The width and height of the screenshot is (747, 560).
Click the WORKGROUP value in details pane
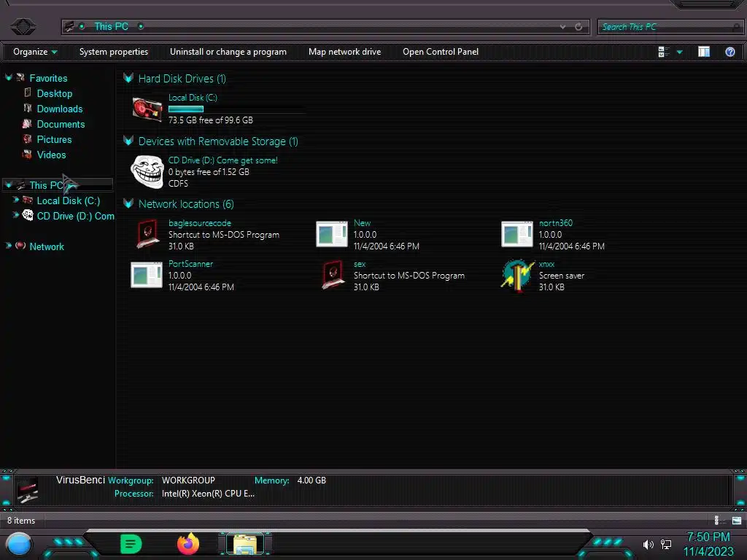point(188,480)
